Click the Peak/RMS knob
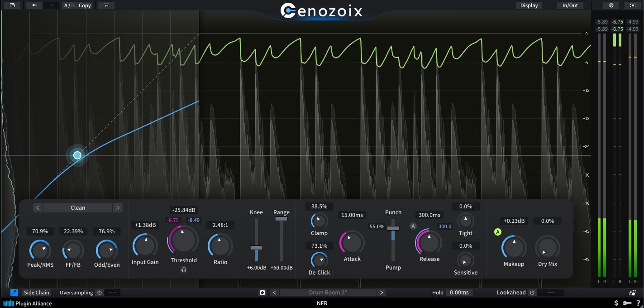The width and height of the screenshot is (644, 308). tap(40, 250)
